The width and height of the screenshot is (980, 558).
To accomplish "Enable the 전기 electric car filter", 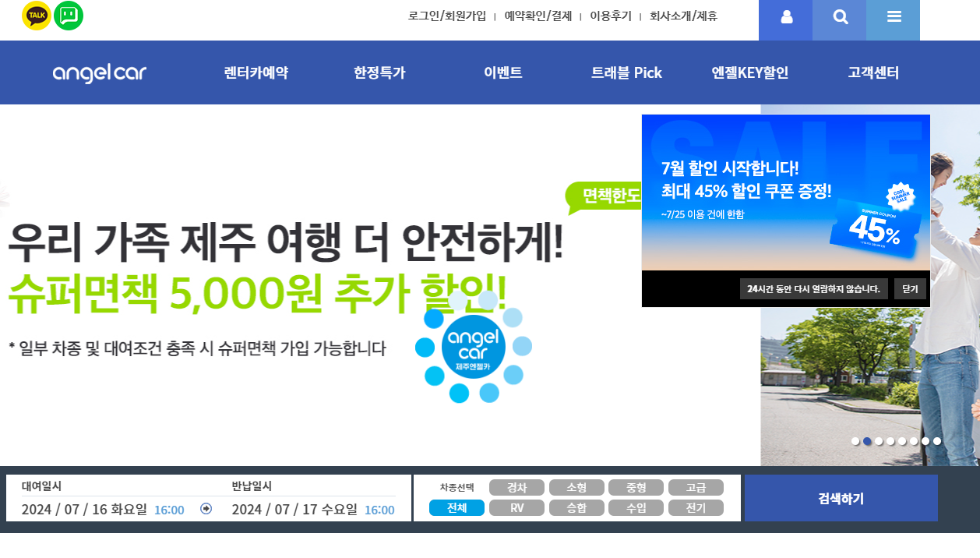I will tap(696, 507).
